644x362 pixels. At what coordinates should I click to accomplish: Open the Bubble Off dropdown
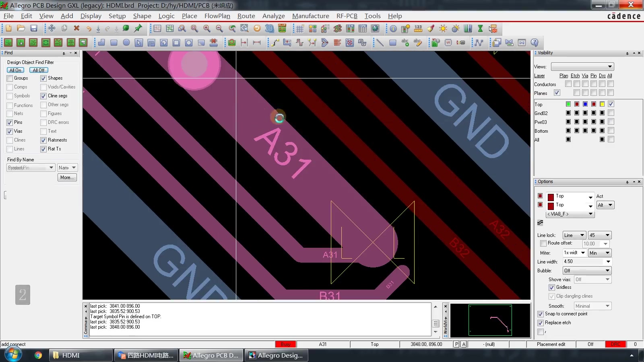[587, 271]
